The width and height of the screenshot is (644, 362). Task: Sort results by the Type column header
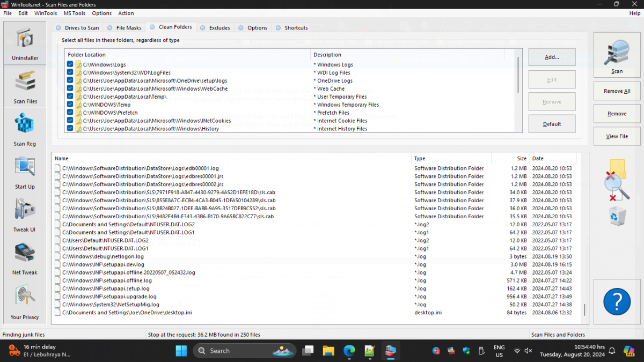pos(451,159)
